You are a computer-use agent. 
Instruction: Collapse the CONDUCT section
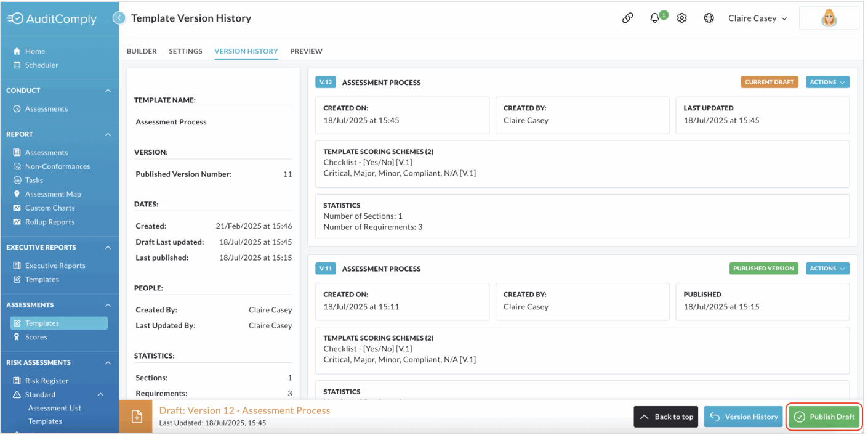pyautogui.click(x=108, y=91)
